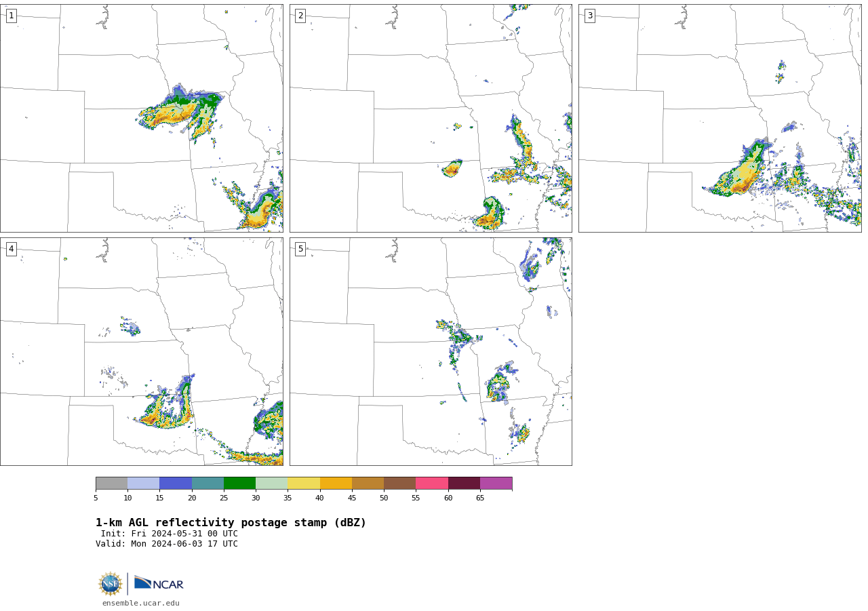
Task: Click the colorbar tick label 65
Action: click(x=480, y=498)
